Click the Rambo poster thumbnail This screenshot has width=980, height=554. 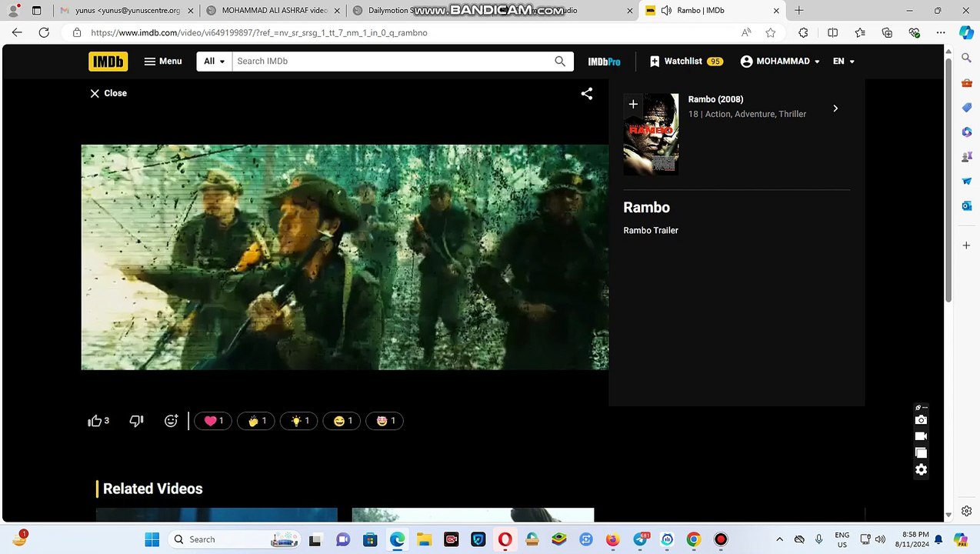(x=651, y=135)
